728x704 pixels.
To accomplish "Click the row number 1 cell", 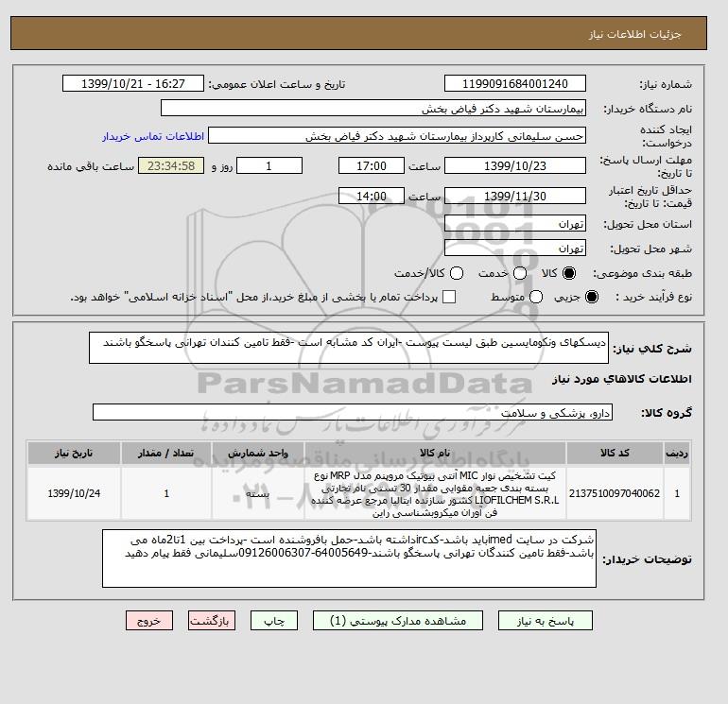I will (677, 493).
